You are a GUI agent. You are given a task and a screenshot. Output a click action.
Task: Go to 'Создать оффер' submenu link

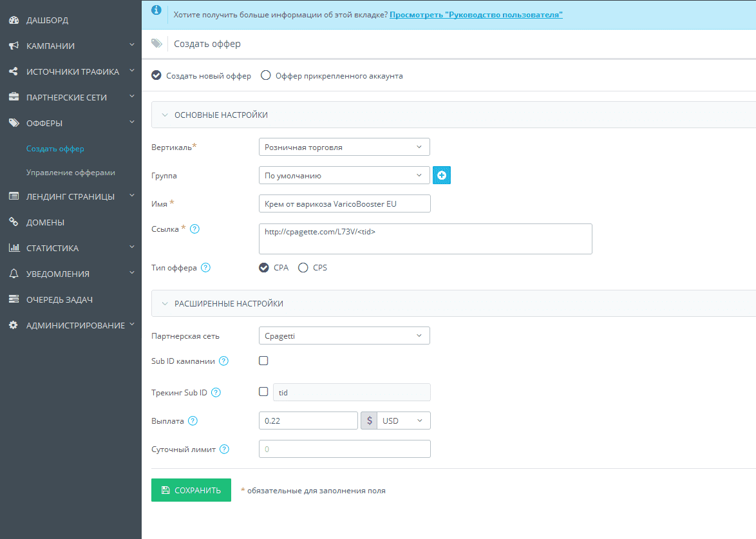(x=55, y=149)
